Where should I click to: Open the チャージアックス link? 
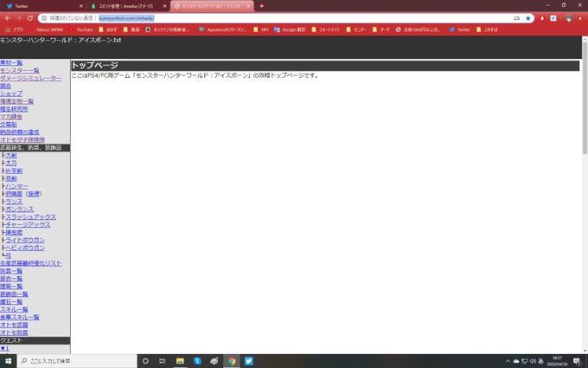coord(29,224)
